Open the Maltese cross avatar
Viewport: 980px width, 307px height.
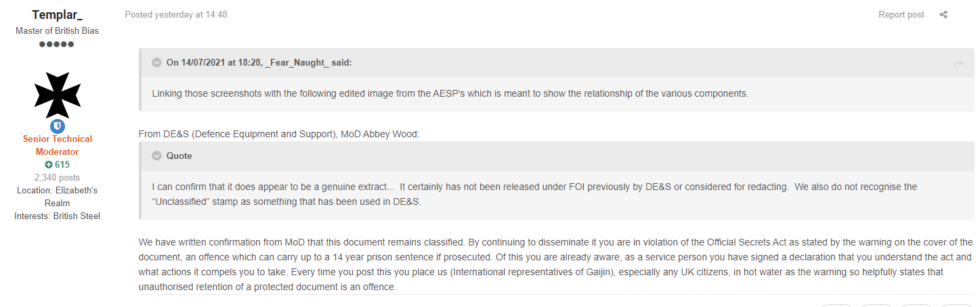57,95
